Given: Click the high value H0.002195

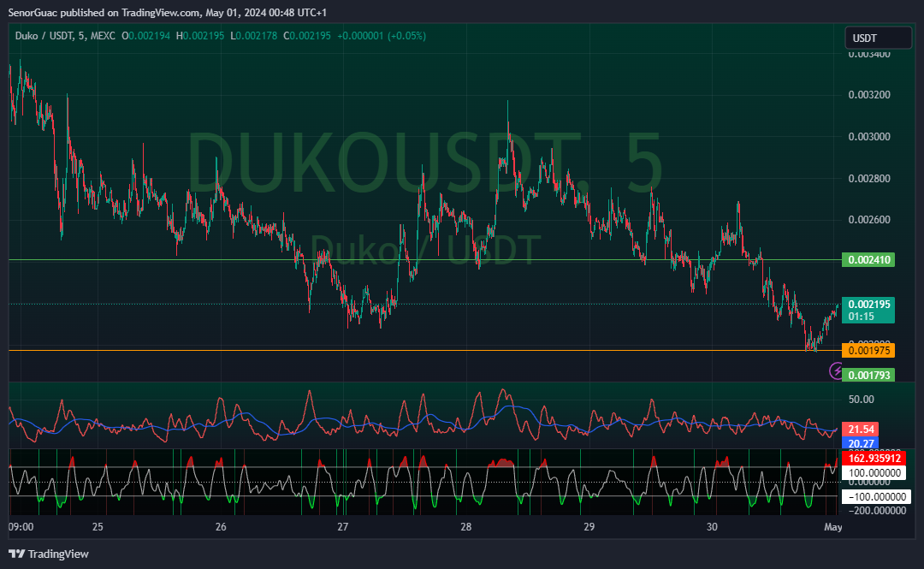Looking at the screenshot, I should (200, 36).
